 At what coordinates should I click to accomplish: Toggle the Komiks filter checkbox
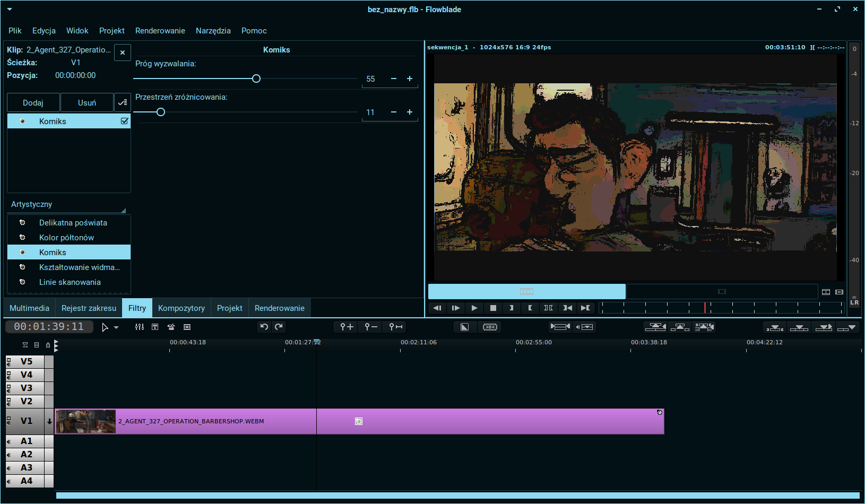click(x=125, y=121)
